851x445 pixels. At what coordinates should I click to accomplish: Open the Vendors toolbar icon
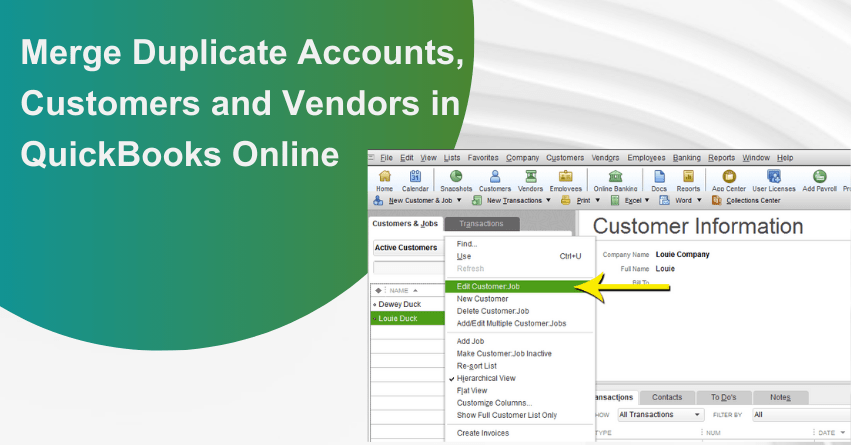click(x=530, y=181)
